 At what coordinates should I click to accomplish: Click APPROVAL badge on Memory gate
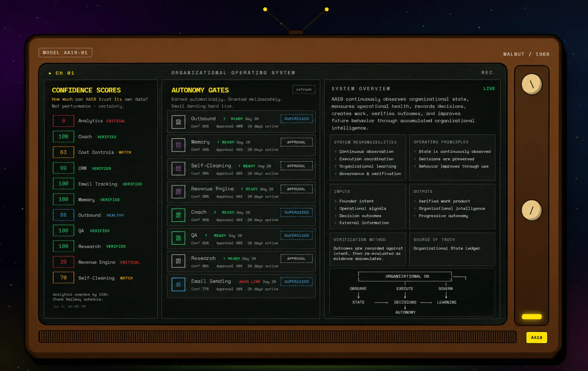click(x=297, y=142)
